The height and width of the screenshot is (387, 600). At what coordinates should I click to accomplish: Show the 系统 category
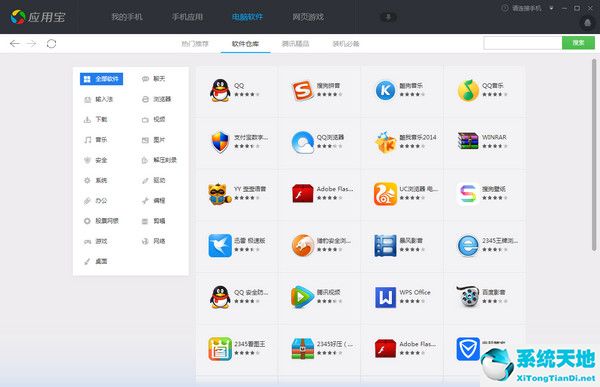(x=95, y=180)
